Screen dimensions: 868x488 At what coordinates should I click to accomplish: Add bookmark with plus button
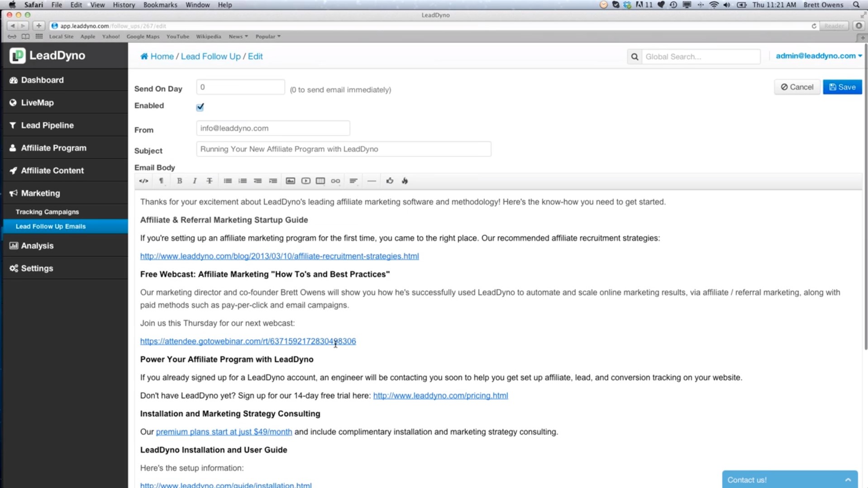pos(38,26)
